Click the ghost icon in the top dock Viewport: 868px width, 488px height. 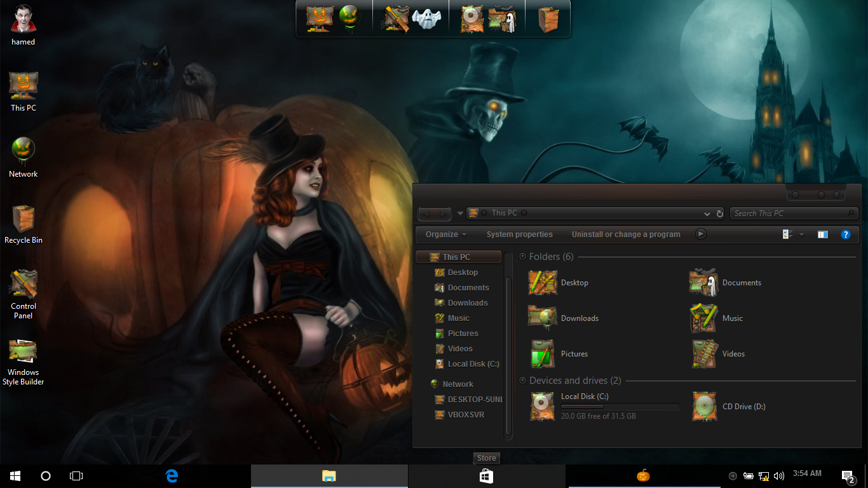pyautogui.click(x=426, y=18)
